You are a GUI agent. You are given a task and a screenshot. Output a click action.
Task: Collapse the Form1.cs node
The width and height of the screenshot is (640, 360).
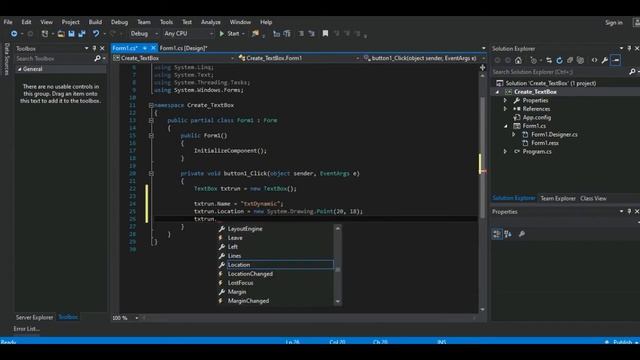click(505, 126)
